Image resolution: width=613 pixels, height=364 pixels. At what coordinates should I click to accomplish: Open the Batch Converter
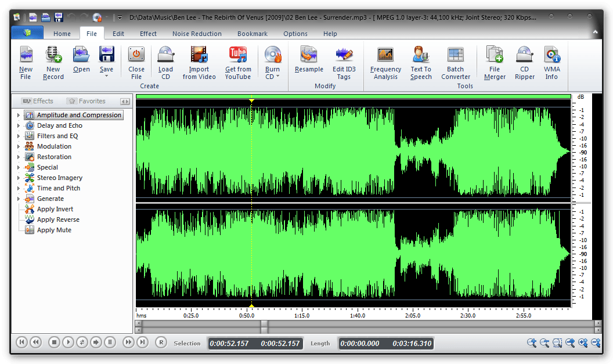tap(456, 55)
